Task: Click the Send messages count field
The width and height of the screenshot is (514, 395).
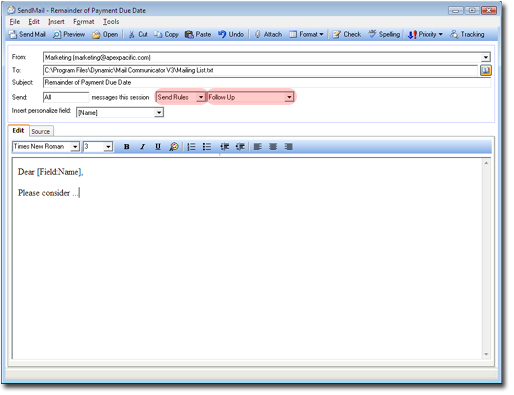Action: point(66,97)
